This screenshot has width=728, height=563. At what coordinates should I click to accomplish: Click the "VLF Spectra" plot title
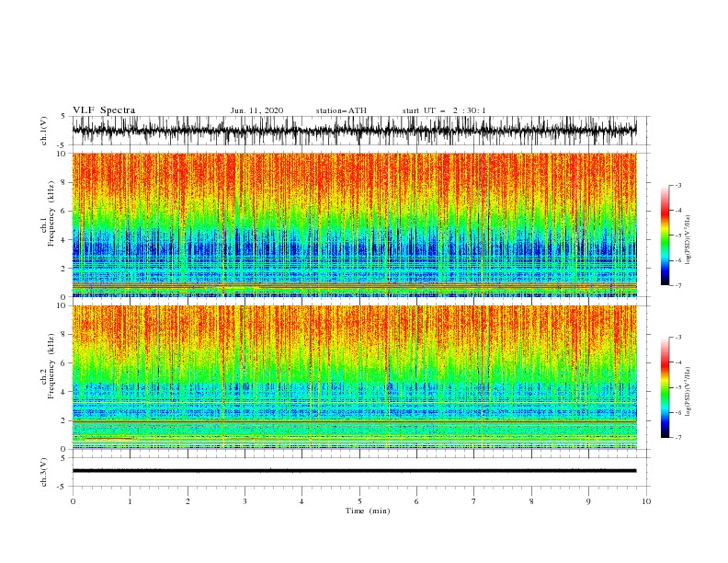(104, 110)
